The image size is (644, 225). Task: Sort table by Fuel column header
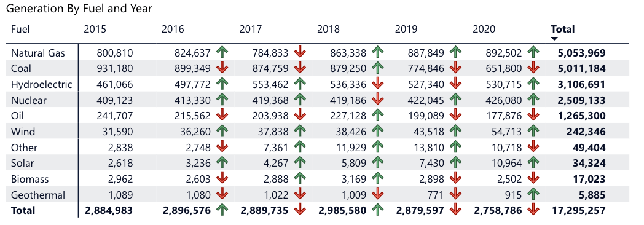pos(20,29)
